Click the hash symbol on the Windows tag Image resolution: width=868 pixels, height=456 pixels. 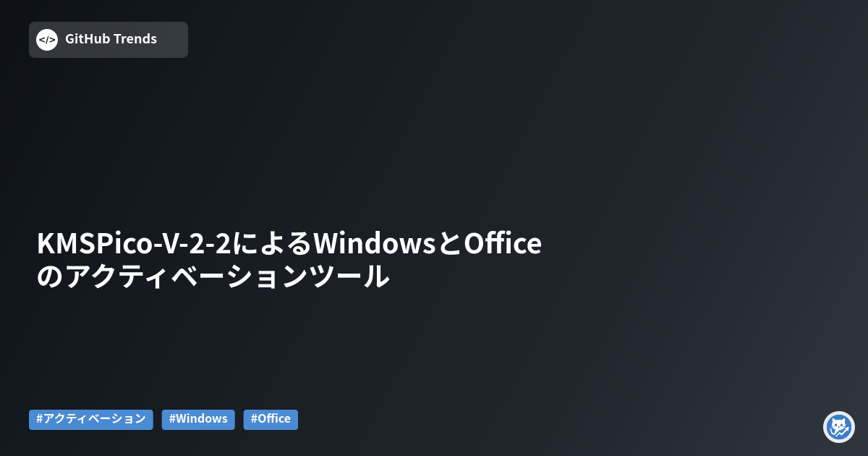pyautogui.click(x=172, y=419)
